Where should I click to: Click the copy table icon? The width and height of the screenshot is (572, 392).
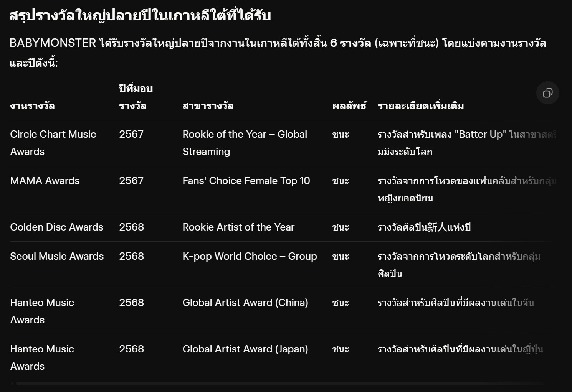pos(547,93)
